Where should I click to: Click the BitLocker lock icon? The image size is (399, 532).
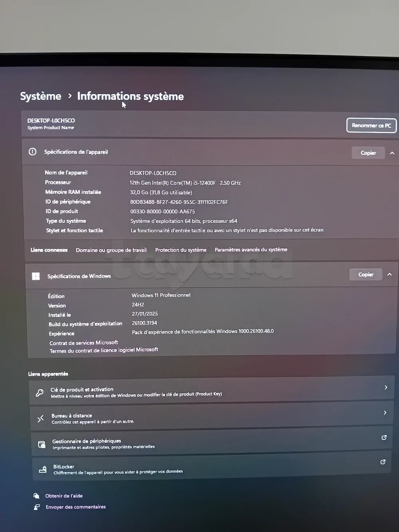pos(43,470)
